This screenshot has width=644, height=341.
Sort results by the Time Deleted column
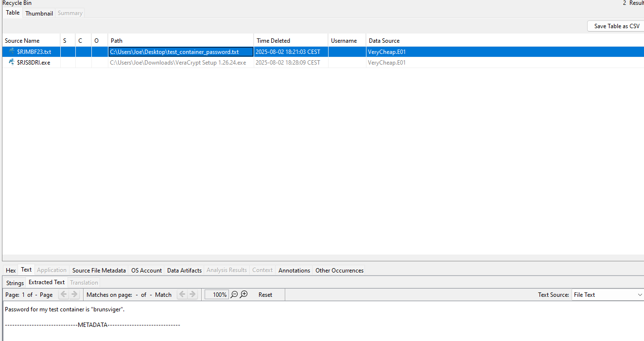click(x=273, y=40)
